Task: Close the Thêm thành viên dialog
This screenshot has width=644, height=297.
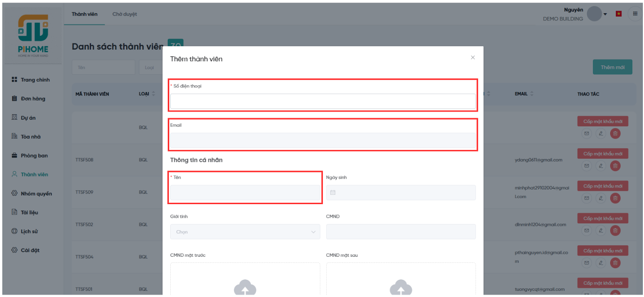Action: pyautogui.click(x=473, y=58)
